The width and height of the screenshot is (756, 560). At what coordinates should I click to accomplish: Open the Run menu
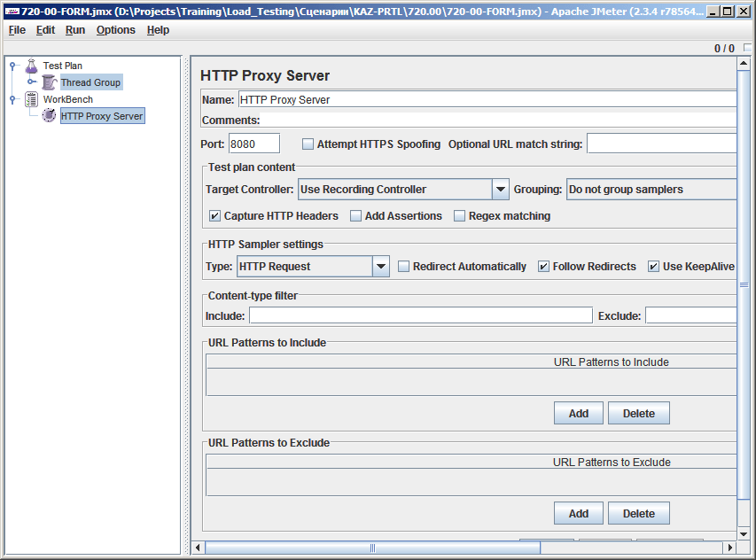pyautogui.click(x=75, y=30)
